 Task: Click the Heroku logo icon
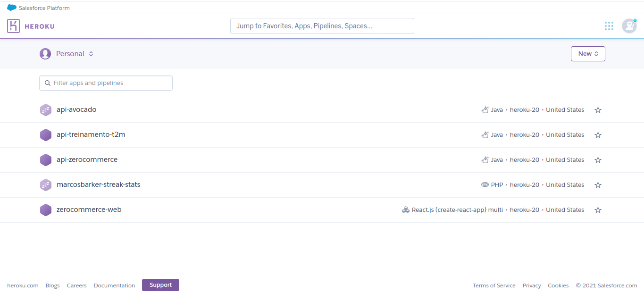click(14, 26)
